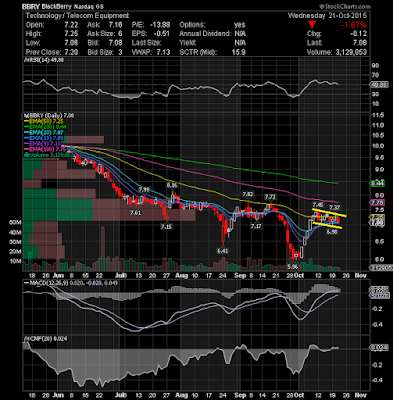Click the yellow EMA(50) legend entry
393x400 pixels.
(44, 121)
